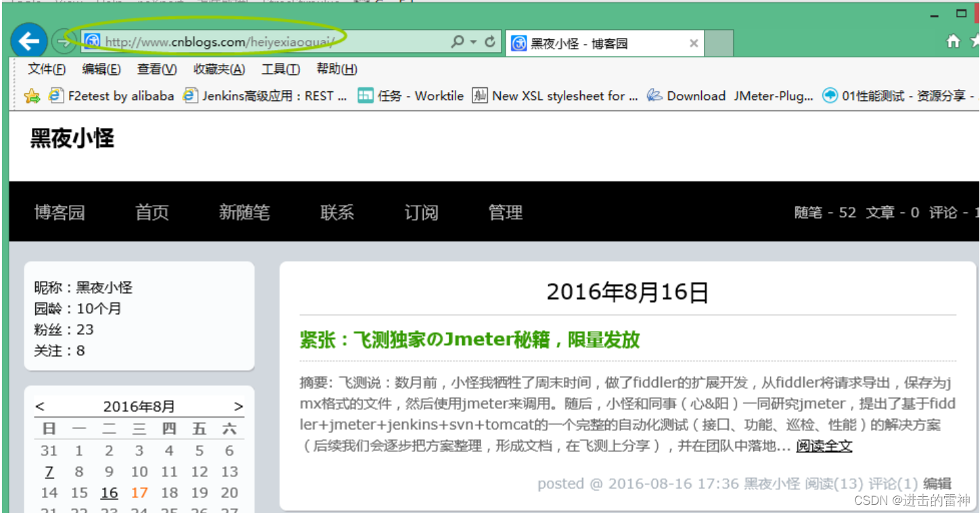This screenshot has width=980, height=513.
Task: Open the 收藏夹(A) menu
Action: pyautogui.click(x=219, y=69)
